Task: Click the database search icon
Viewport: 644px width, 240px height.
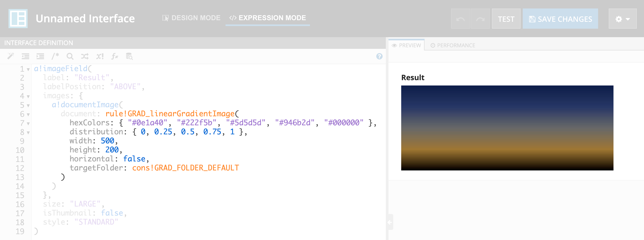Action: (129, 56)
